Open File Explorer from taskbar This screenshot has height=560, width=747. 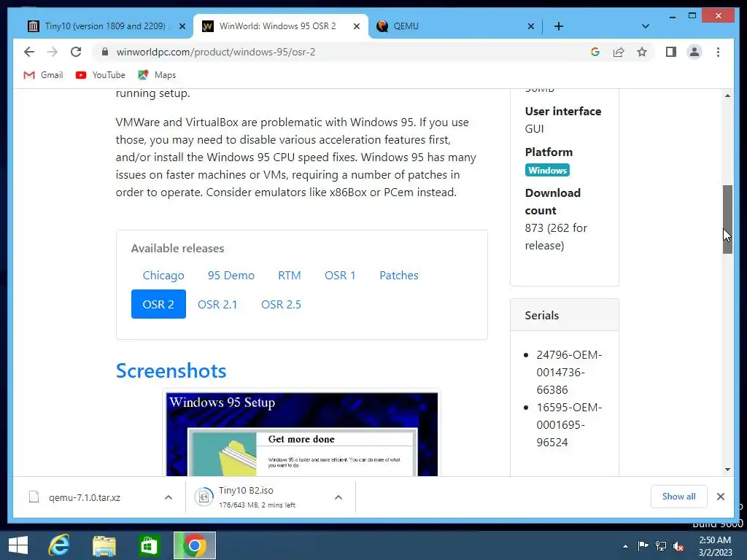point(104,545)
